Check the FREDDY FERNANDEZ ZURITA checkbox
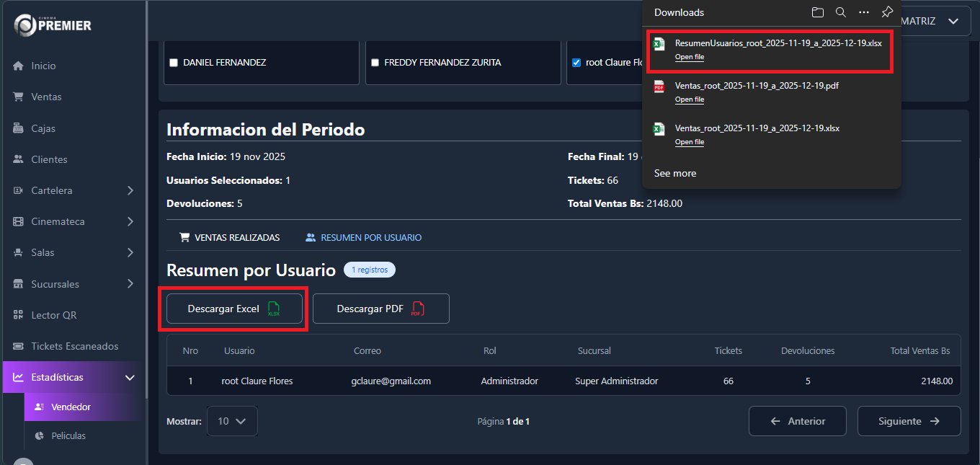Image resolution: width=980 pixels, height=465 pixels. coord(375,63)
